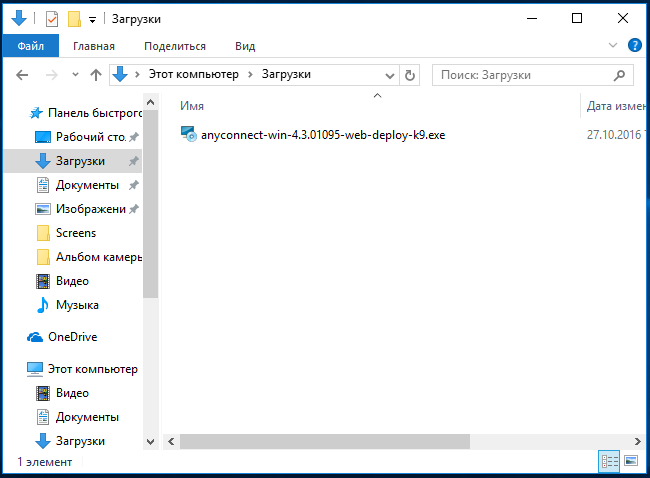Open Help with the blue question icon

(635, 45)
